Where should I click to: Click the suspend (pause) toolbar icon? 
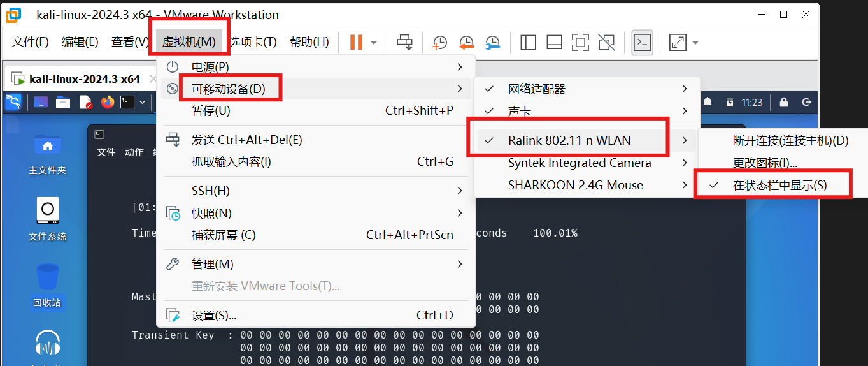coord(356,42)
